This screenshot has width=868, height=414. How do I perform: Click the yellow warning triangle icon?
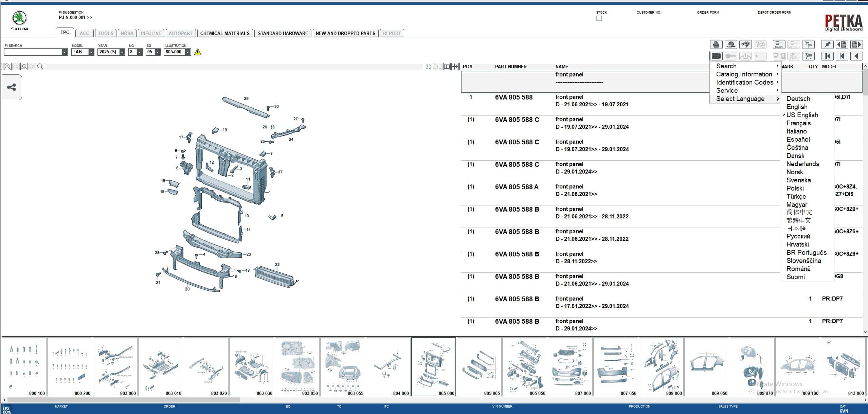pyautogui.click(x=198, y=52)
